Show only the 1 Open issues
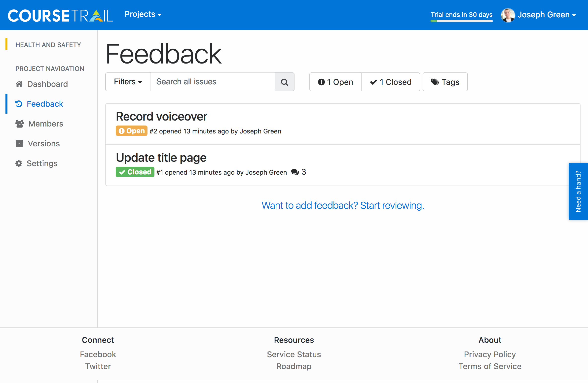 click(335, 82)
